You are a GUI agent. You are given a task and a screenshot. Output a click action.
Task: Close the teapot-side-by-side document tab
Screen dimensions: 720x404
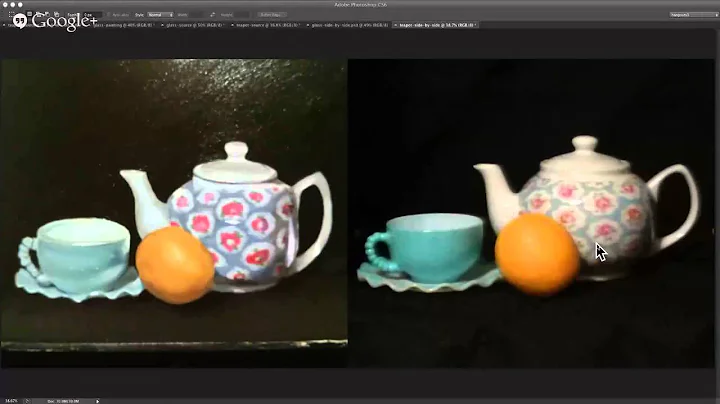click(x=395, y=25)
